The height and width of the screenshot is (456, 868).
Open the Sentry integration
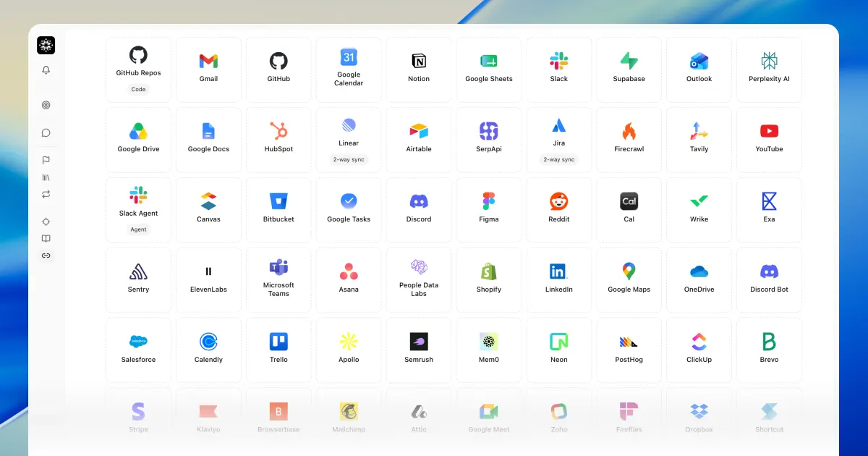138,280
